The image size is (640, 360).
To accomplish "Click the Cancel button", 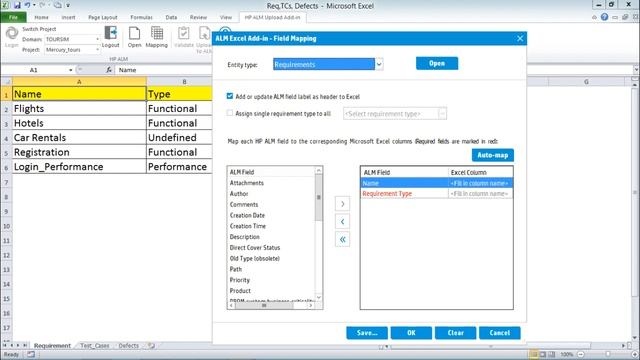I will 500,333.
